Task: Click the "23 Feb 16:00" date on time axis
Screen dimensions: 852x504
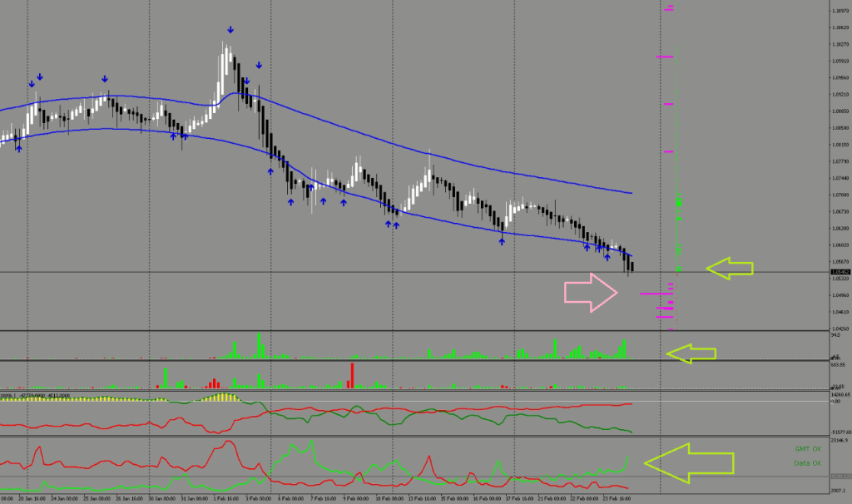Action: click(617, 500)
